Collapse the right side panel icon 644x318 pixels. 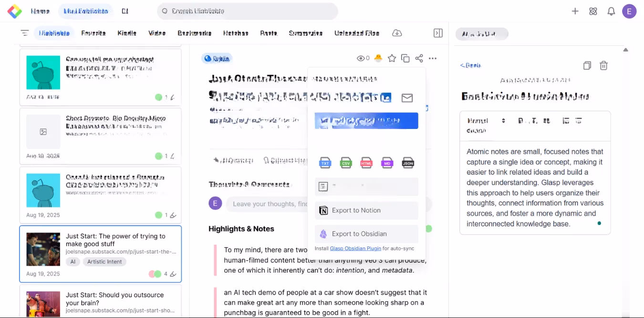(x=438, y=33)
